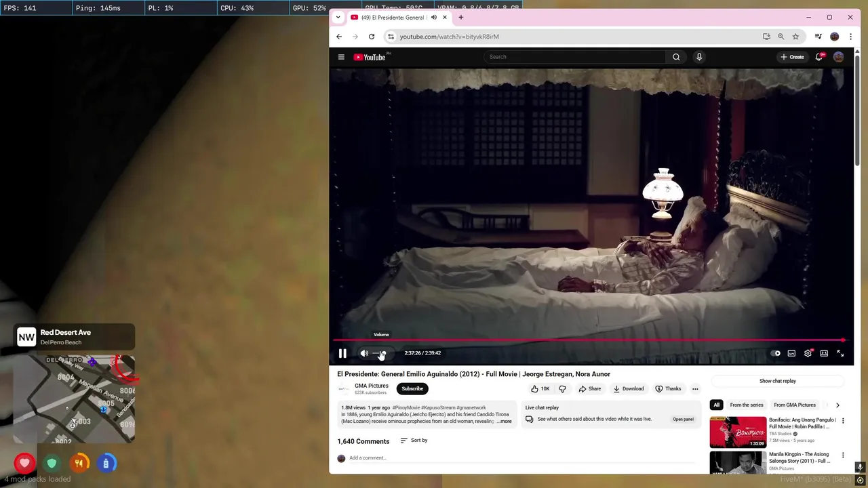
Task: Open the Bonifacio: Ang Unang Pangulo thumbnail
Action: click(738, 432)
